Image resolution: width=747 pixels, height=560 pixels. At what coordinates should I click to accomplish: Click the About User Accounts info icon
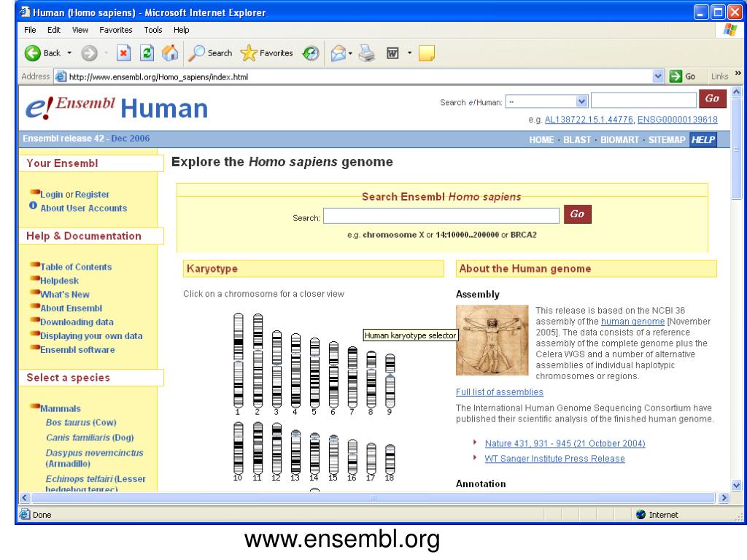(x=33, y=205)
